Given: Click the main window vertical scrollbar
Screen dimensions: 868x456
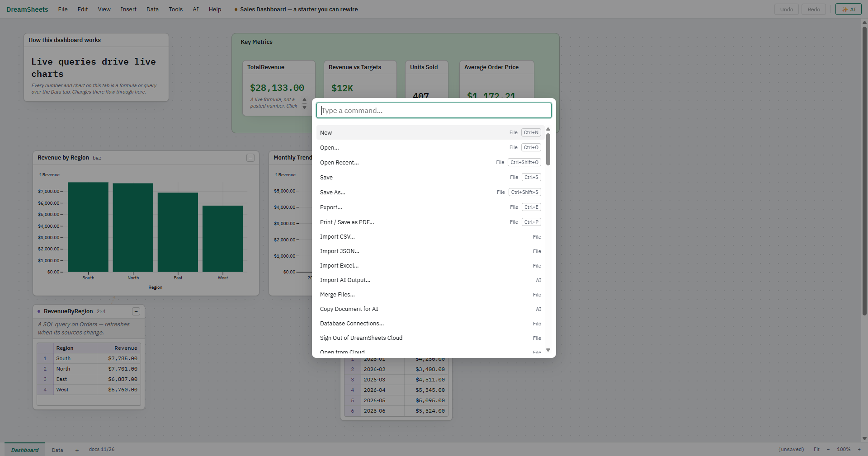Looking at the screenshot, I should (x=864, y=172).
